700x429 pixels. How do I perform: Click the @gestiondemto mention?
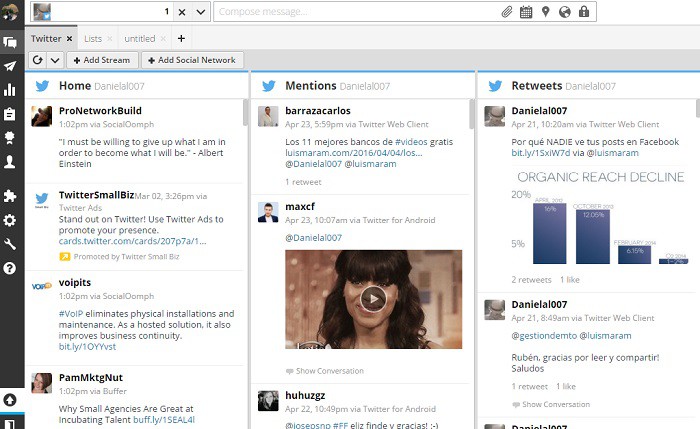coord(544,336)
